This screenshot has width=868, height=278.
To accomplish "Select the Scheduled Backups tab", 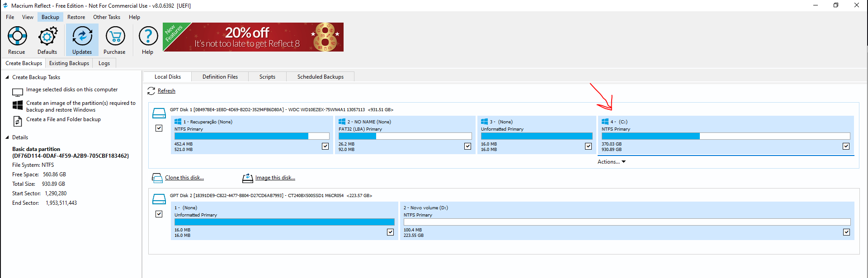I will pos(321,77).
